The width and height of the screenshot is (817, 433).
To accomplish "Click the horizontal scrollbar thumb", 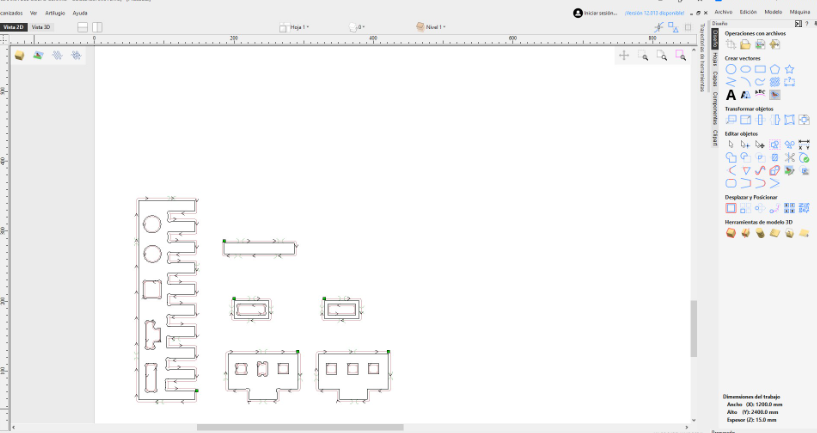I will pos(300,428).
